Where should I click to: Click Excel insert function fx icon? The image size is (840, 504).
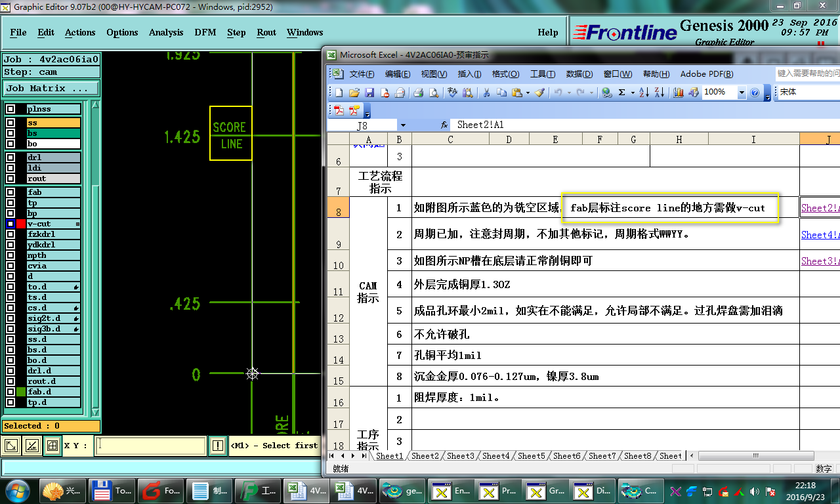tap(444, 125)
